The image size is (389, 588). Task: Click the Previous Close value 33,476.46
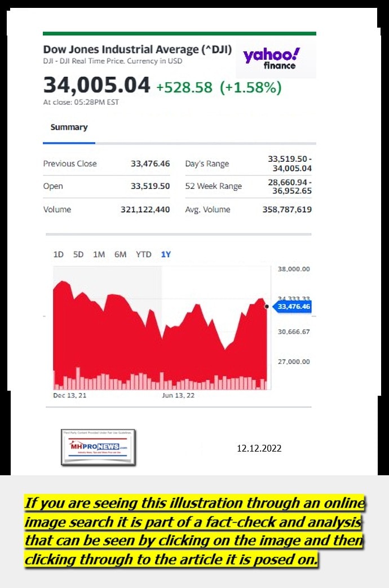pos(150,163)
